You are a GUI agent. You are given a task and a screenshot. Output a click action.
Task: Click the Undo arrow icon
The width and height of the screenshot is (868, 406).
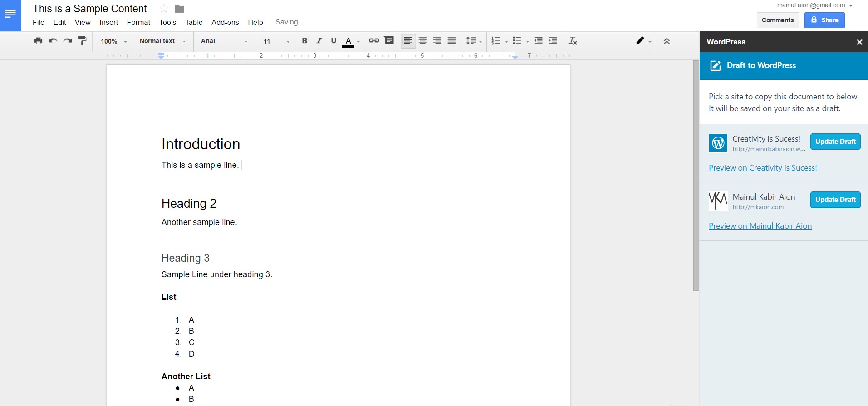click(x=53, y=41)
